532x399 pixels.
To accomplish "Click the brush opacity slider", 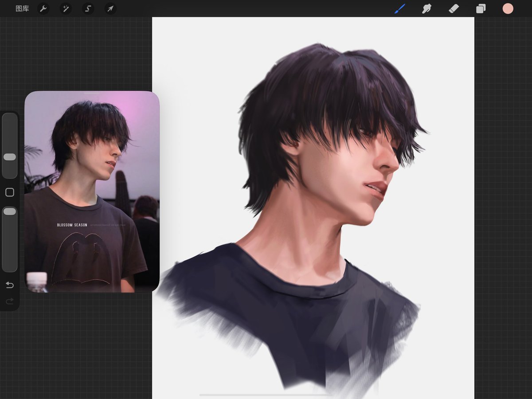I will click(x=9, y=239).
